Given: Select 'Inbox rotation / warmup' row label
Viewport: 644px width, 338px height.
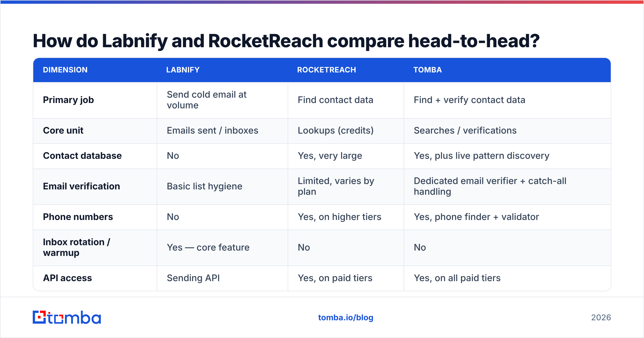Looking at the screenshot, I should click(x=76, y=248).
